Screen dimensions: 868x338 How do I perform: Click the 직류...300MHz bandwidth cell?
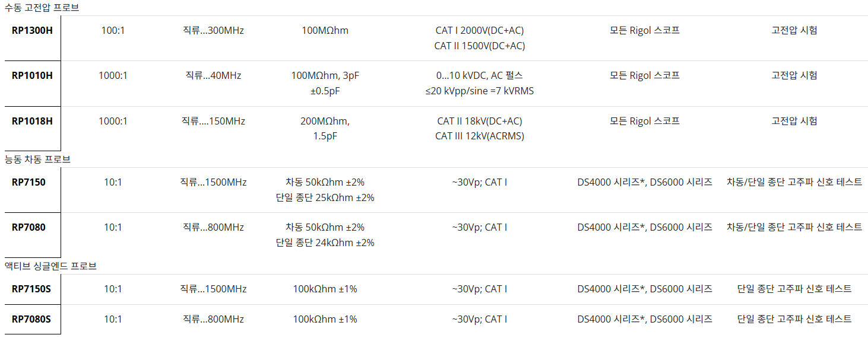[x=213, y=30]
